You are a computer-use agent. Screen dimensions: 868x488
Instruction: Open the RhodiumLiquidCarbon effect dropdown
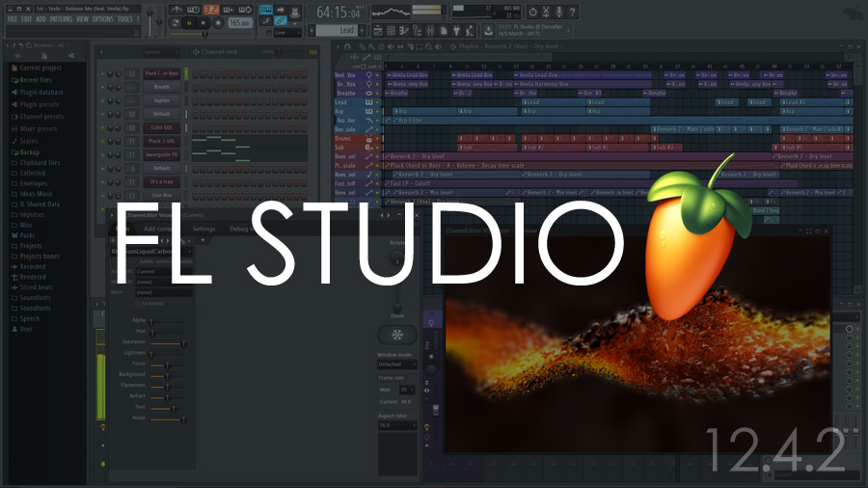pos(151,251)
